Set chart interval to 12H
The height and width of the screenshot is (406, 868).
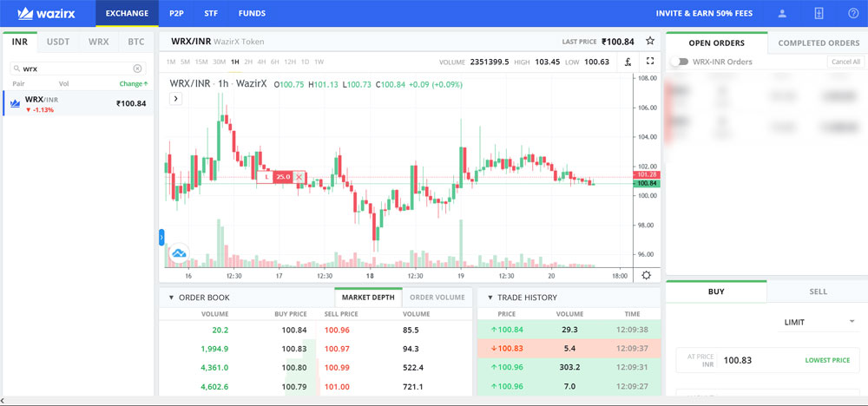coord(290,62)
